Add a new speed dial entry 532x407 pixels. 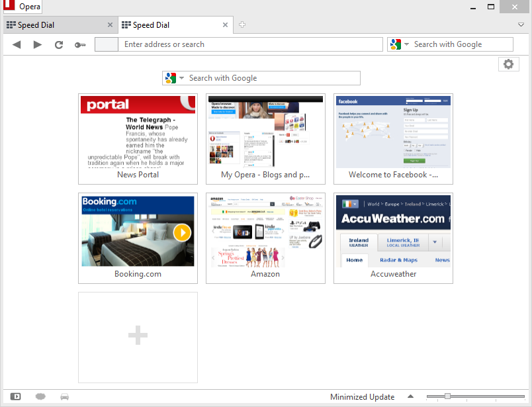[x=138, y=337]
